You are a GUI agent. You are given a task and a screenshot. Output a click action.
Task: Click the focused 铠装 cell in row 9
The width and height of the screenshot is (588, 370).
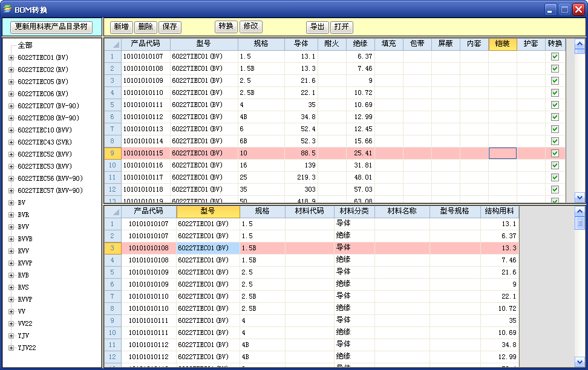point(503,154)
